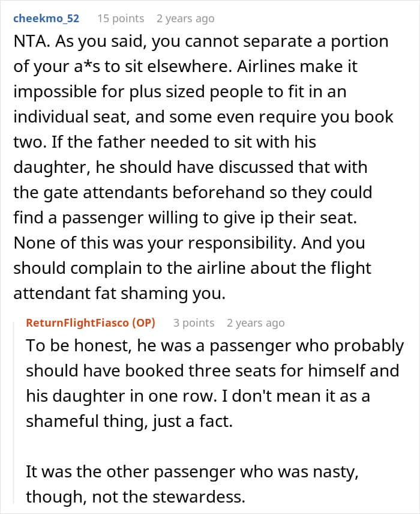Screen dimensions: 420x514
Task: Click the word "stewardess" ending the reply
Action: [199, 497]
